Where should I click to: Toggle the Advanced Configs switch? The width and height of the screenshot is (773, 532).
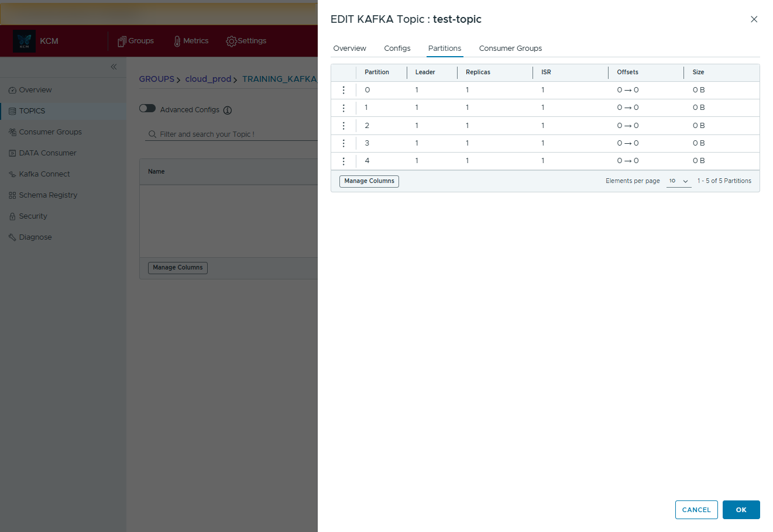click(x=147, y=109)
